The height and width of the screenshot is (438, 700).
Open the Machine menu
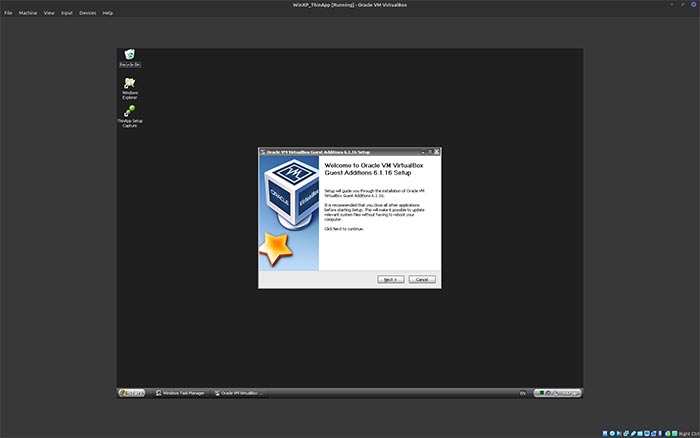28,13
